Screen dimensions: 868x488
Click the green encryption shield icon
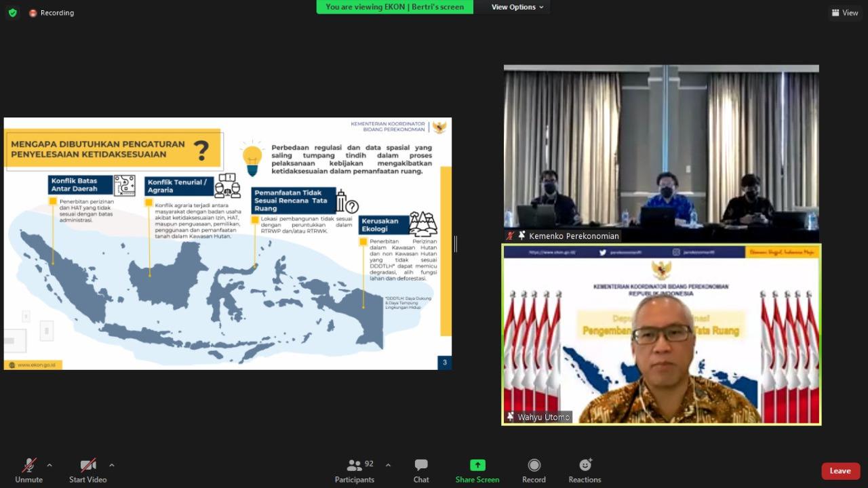(12, 13)
